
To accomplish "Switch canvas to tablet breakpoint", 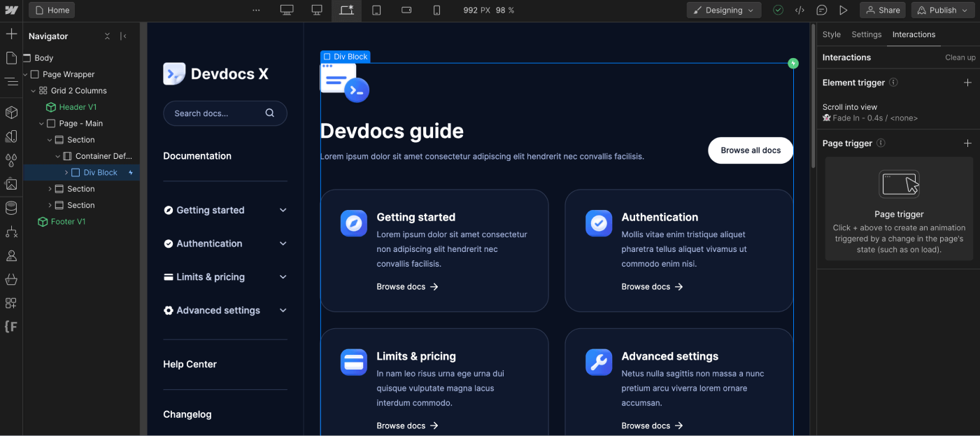I will click(377, 10).
